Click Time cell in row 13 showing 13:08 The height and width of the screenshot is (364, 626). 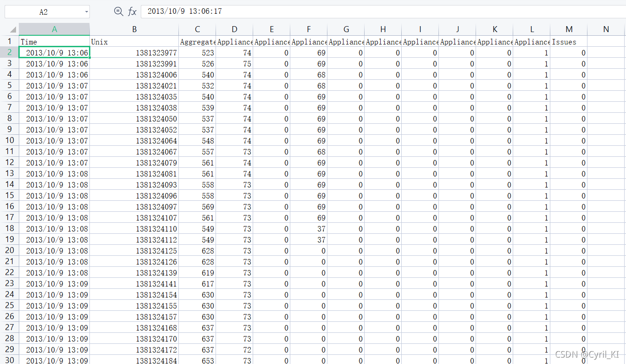click(x=54, y=174)
